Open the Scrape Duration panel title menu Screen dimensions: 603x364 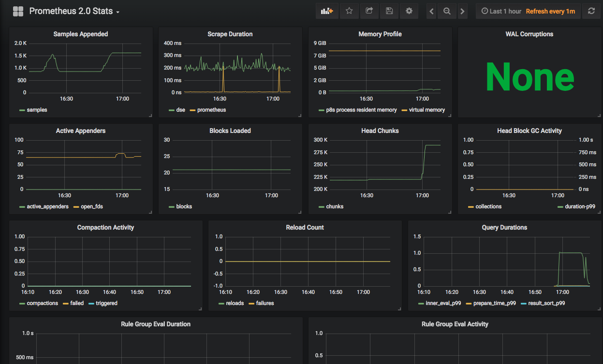point(230,34)
